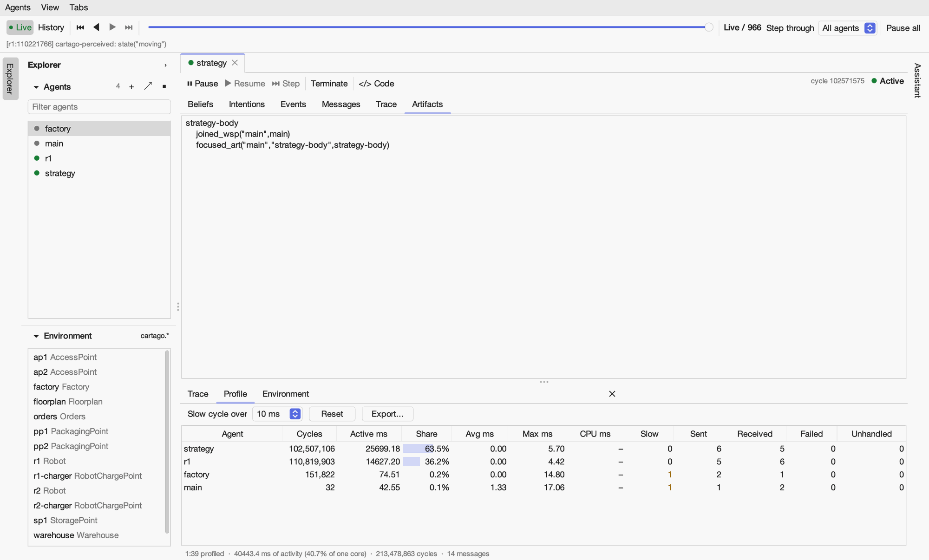Screen dimensions: 929x560
Task: Switch to the Intentions tab
Action: (x=247, y=104)
